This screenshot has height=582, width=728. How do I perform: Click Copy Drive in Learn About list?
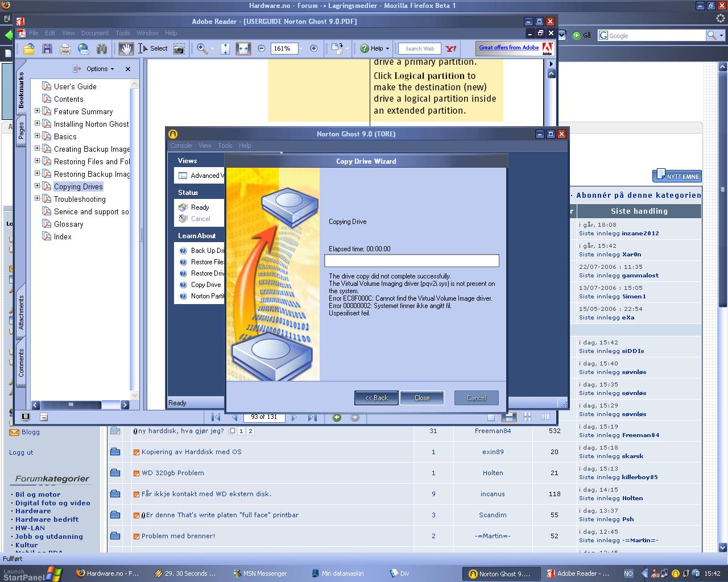tap(206, 285)
